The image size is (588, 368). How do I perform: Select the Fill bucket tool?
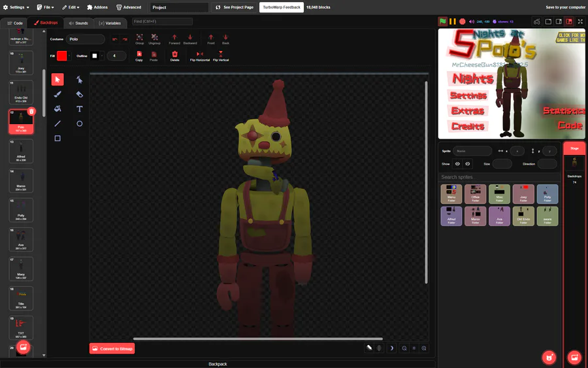point(57,109)
